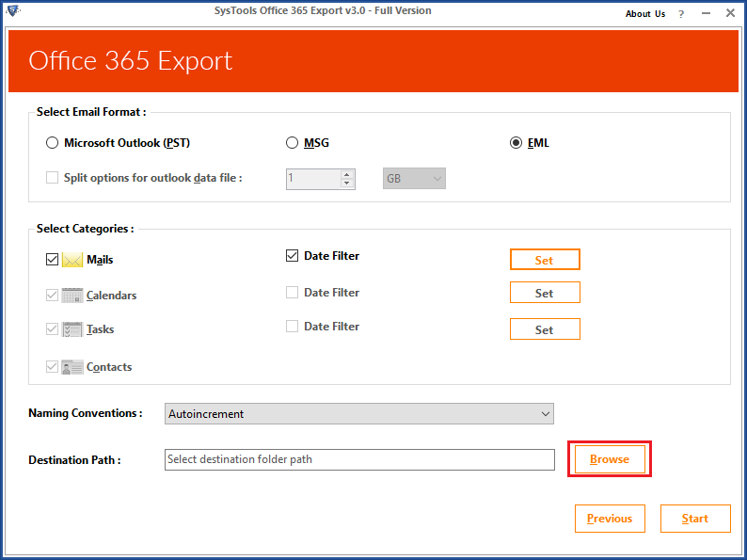Minimize the Office 365 Export window
747x560 pixels.
click(706, 14)
